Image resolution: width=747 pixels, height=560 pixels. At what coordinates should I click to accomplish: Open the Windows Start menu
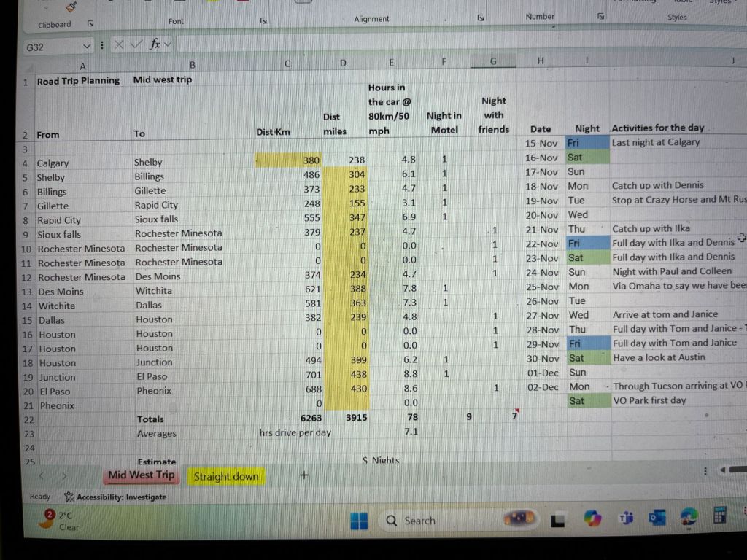tap(359, 521)
